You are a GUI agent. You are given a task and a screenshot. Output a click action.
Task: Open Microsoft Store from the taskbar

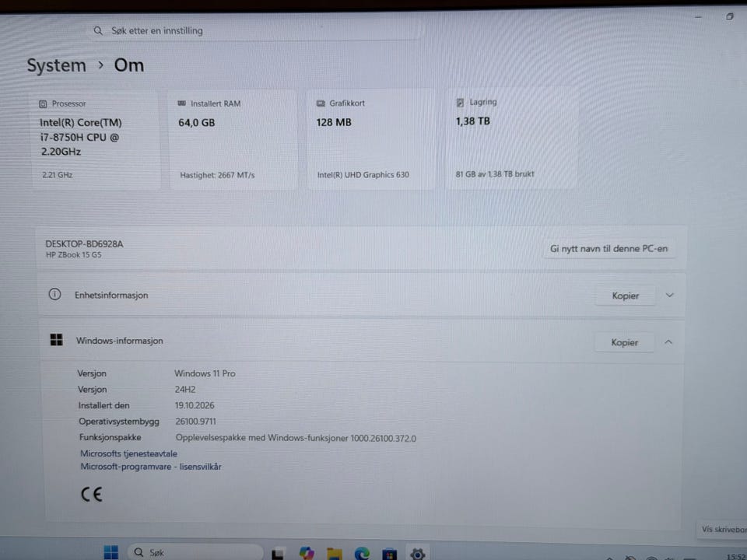[389, 554]
